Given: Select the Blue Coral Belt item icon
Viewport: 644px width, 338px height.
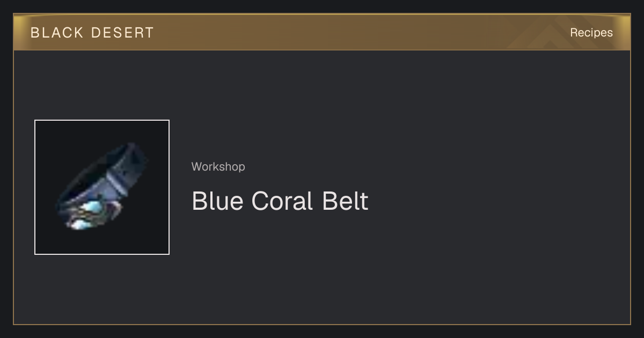Looking at the screenshot, I should tap(102, 187).
